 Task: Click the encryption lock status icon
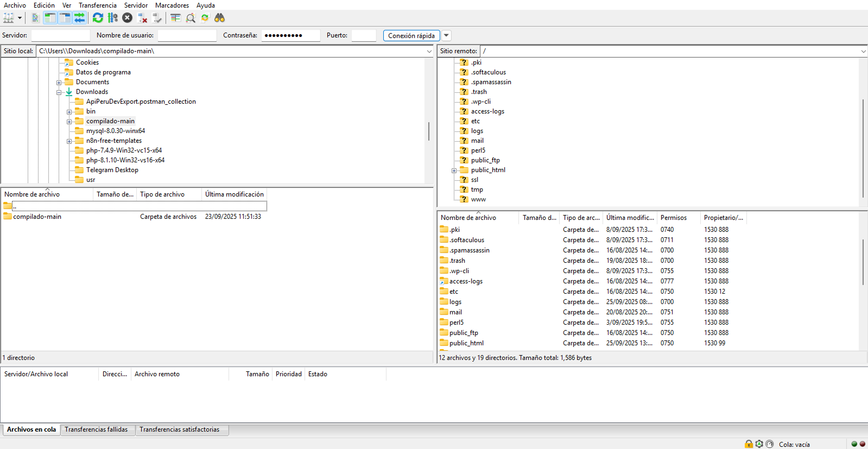[749, 444]
